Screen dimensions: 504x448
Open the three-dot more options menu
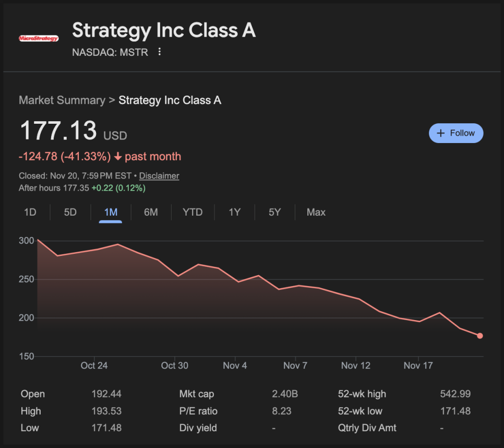160,52
